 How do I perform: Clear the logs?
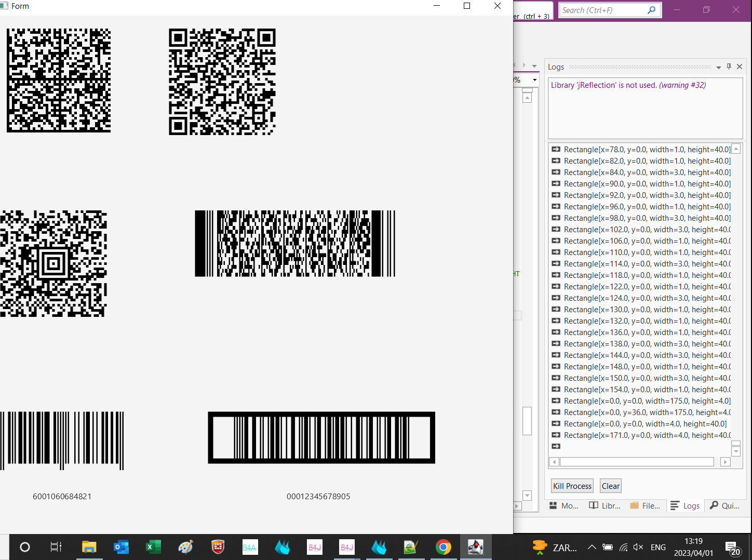coord(611,486)
